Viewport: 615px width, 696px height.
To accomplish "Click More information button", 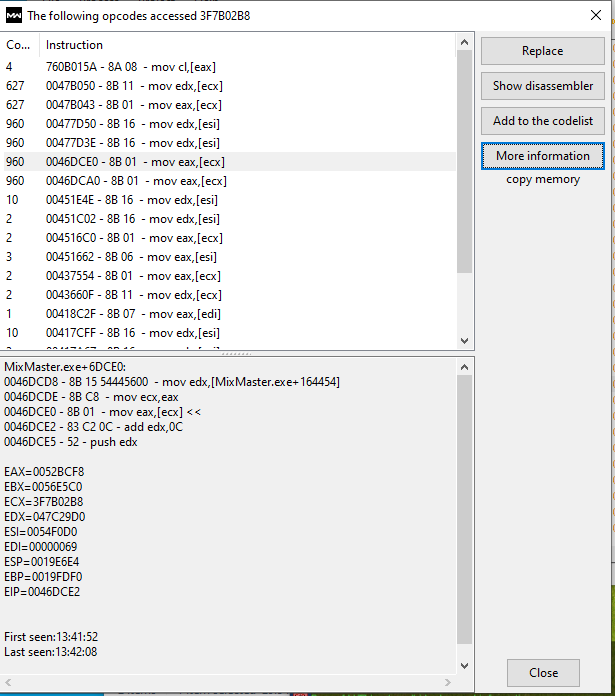I will click(x=542, y=156).
